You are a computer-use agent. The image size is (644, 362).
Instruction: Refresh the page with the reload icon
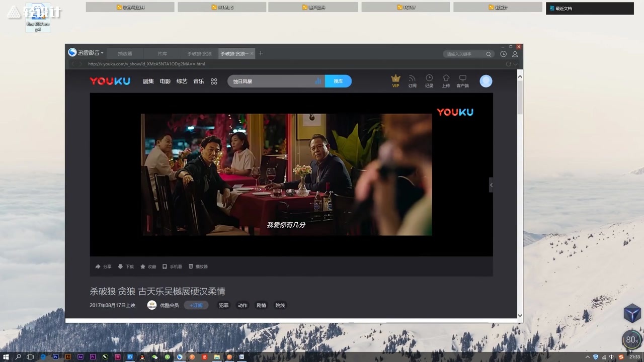coord(508,64)
